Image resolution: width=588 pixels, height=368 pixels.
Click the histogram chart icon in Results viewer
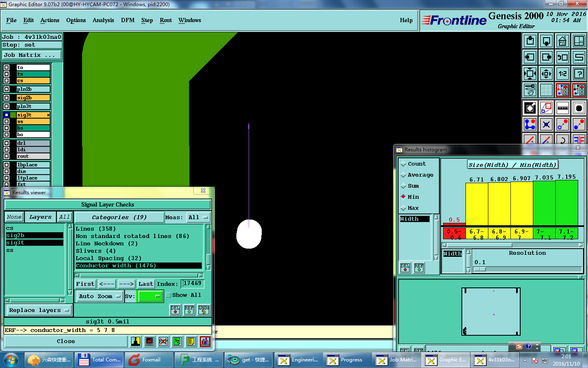click(x=205, y=341)
